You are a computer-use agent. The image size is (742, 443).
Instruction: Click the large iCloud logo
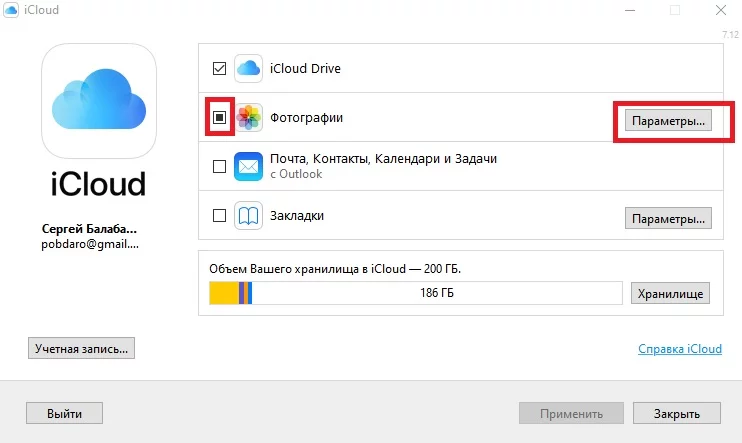(98, 104)
